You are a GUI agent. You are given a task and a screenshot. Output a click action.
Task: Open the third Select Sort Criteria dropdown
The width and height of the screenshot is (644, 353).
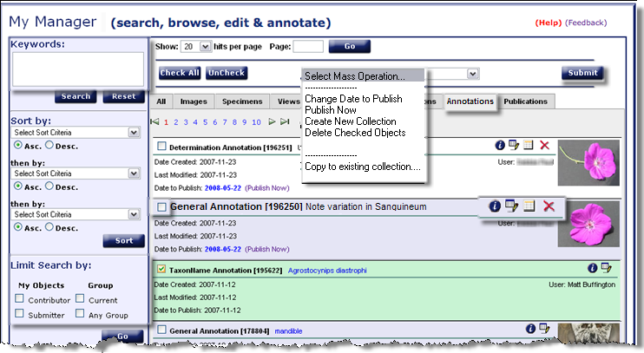(x=74, y=214)
